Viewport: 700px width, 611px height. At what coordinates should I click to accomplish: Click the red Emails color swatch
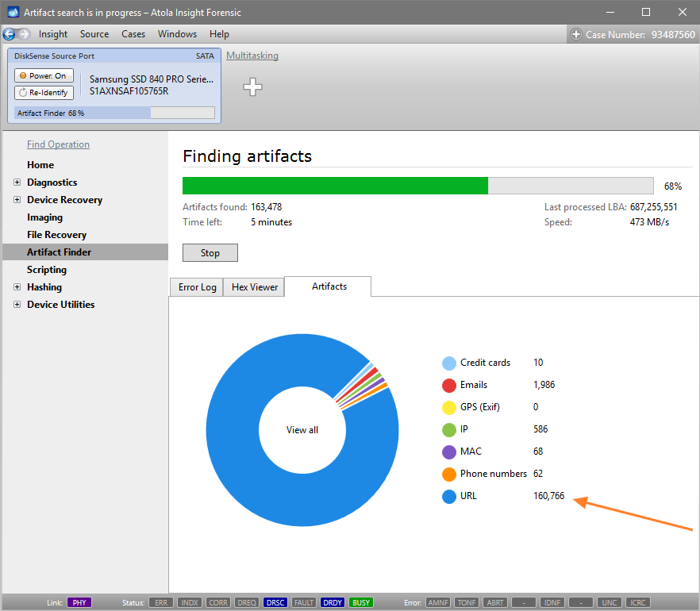tap(449, 385)
